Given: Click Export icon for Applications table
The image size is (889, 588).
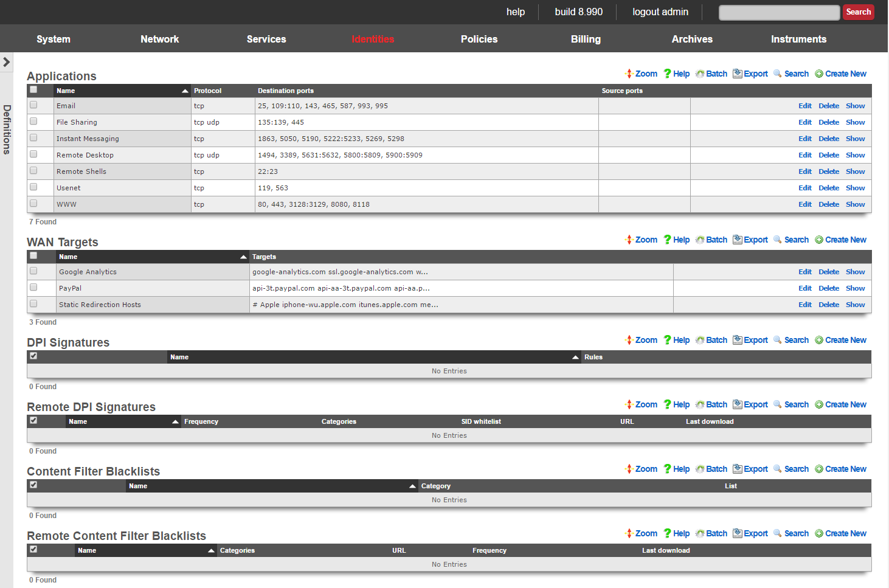Looking at the screenshot, I should click(738, 74).
